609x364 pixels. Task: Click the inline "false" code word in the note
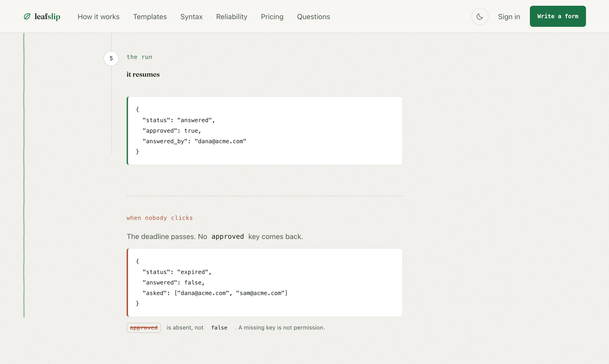(219, 328)
